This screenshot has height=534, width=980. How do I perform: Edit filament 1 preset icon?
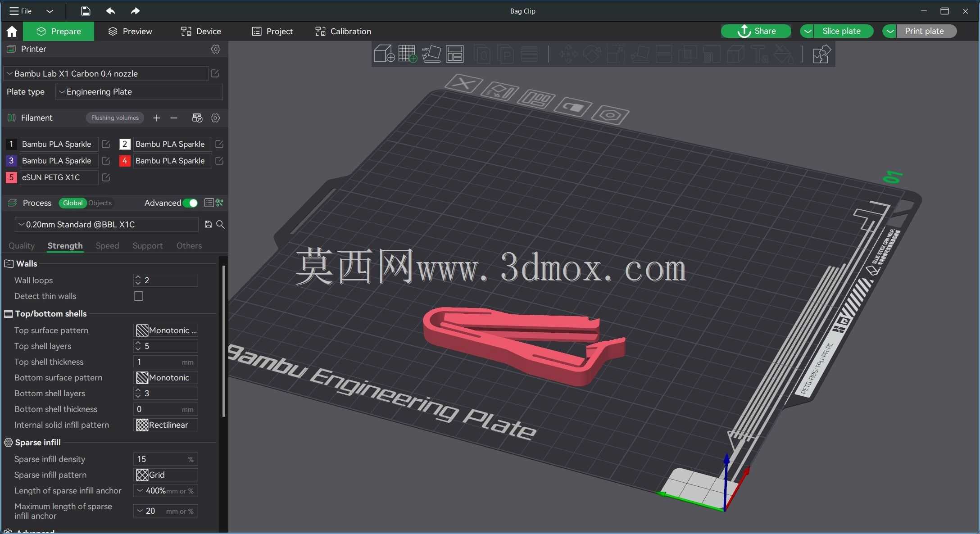[x=106, y=144]
